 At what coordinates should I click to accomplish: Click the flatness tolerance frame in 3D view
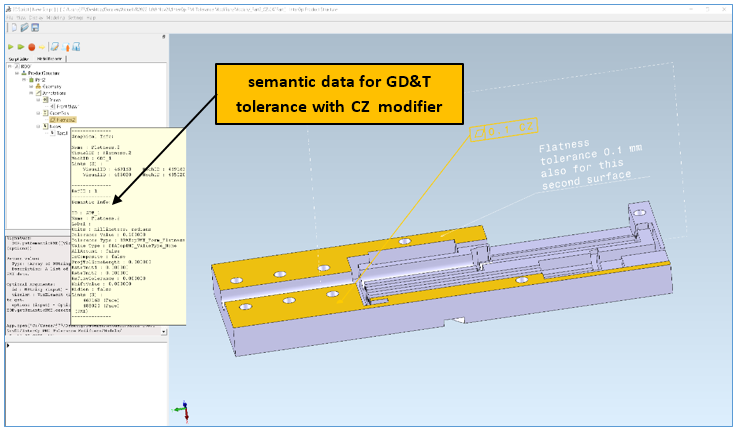pos(505,128)
